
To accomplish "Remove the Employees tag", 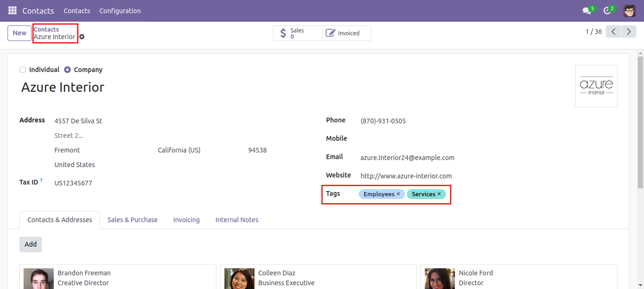I will pos(398,194).
